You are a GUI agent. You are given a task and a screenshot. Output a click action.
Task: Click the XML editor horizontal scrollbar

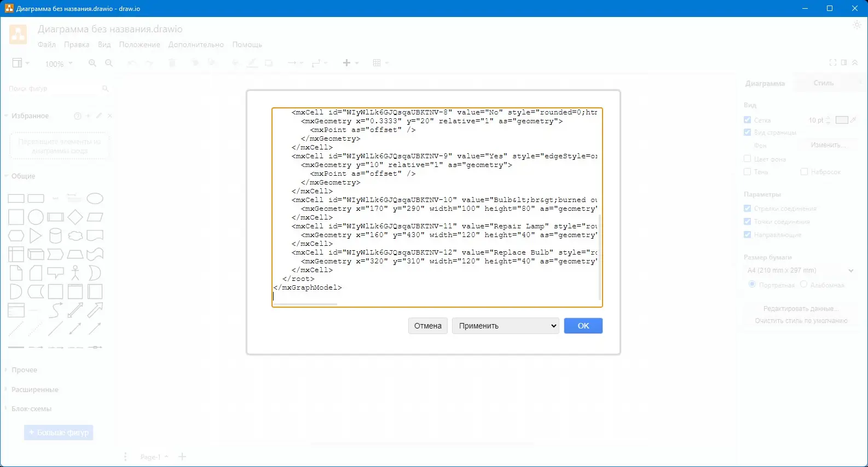(305, 304)
